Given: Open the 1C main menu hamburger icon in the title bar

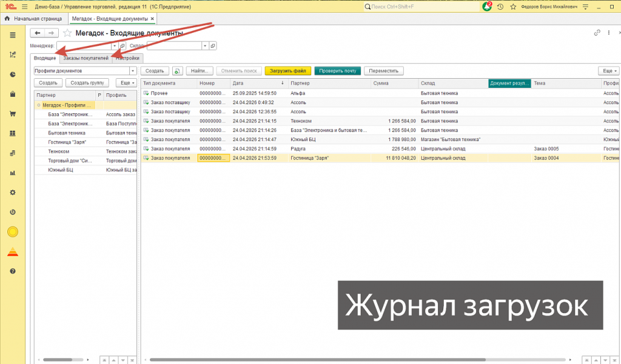Looking at the screenshot, I should pyautogui.click(x=24, y=7).
